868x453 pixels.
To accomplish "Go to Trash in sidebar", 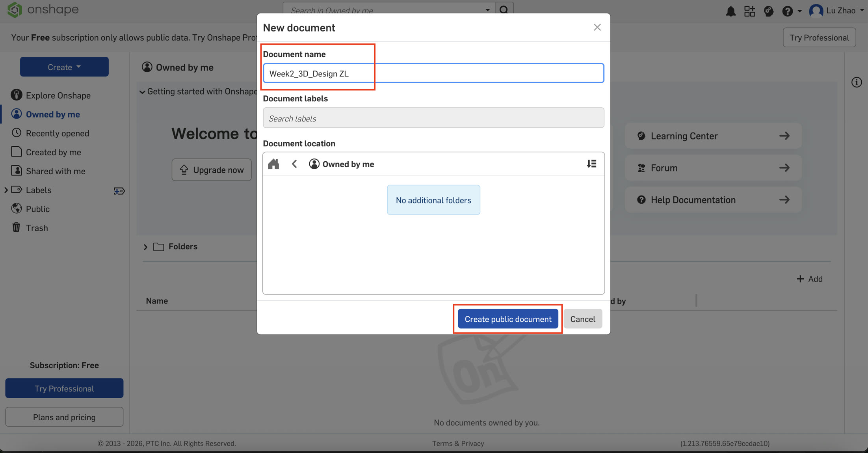I will (x=37, y=228).
